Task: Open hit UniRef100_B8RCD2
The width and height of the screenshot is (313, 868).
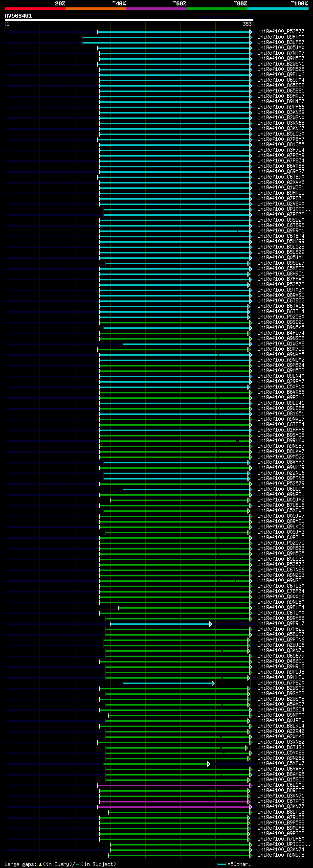Action: pyautogui.click(x=281, y=791)
